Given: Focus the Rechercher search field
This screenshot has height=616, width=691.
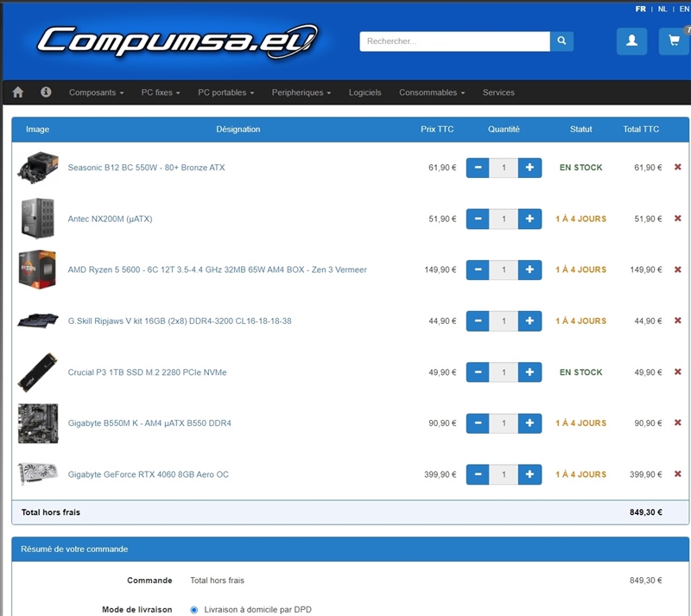Looking at the screenshot, I should [454, 41].
